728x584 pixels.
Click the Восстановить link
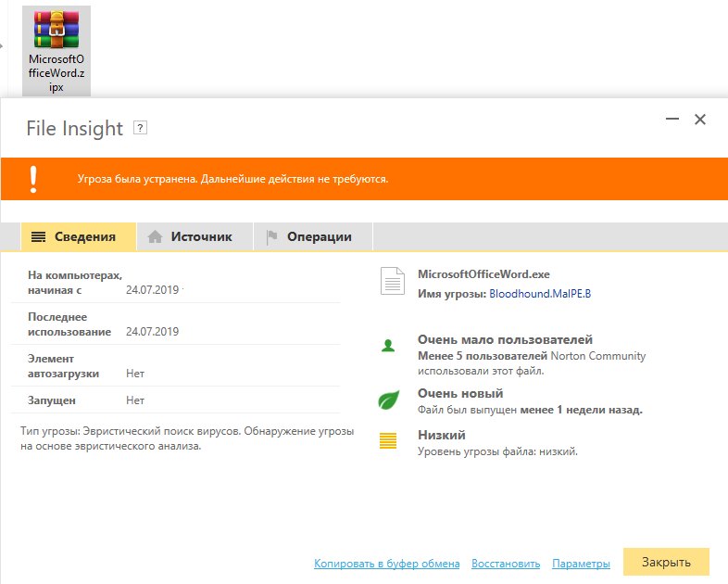tap(506, 564)
